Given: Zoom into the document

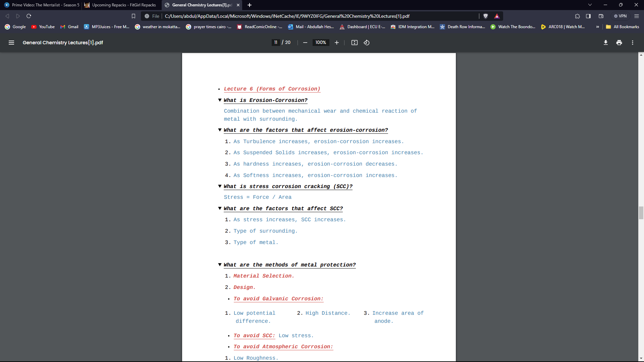Looking at the screenshot, I should pos(337,43).
